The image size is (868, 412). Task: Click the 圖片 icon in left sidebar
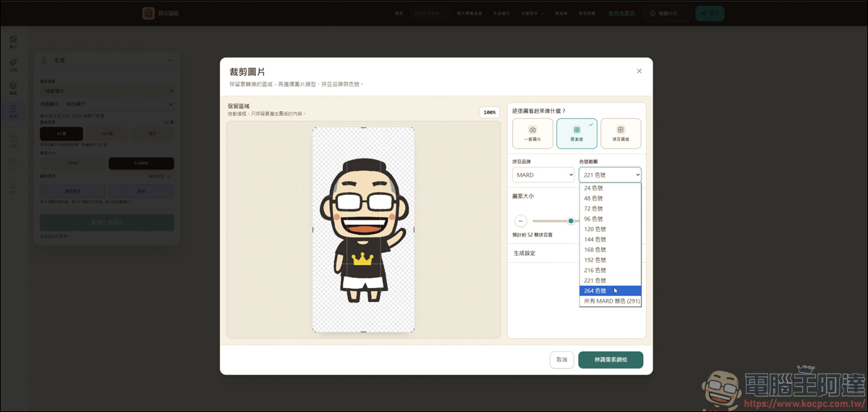tap(13, 42)
